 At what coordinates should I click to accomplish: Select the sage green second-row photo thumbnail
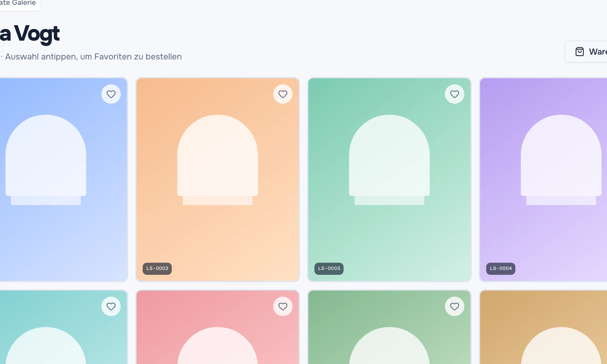coord(389,327)
